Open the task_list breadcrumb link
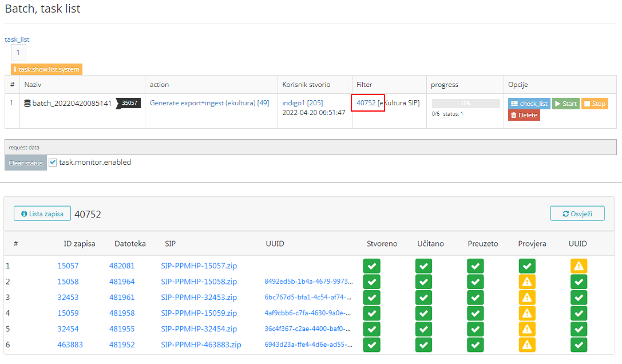Viewport: 622px width, 364px height. point(17,39)
